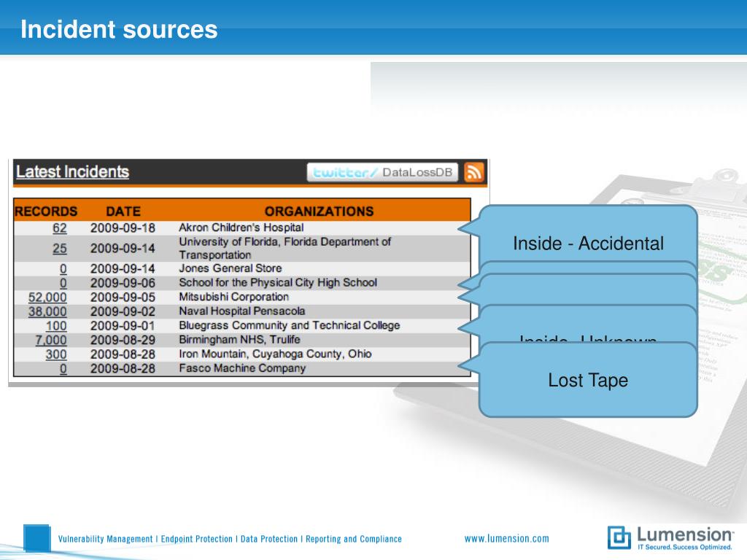Image resolution: width=747 pixels, height=560 pixels.
Task: Click the Endpoint Protection footer text
Action: pos(197,539)
